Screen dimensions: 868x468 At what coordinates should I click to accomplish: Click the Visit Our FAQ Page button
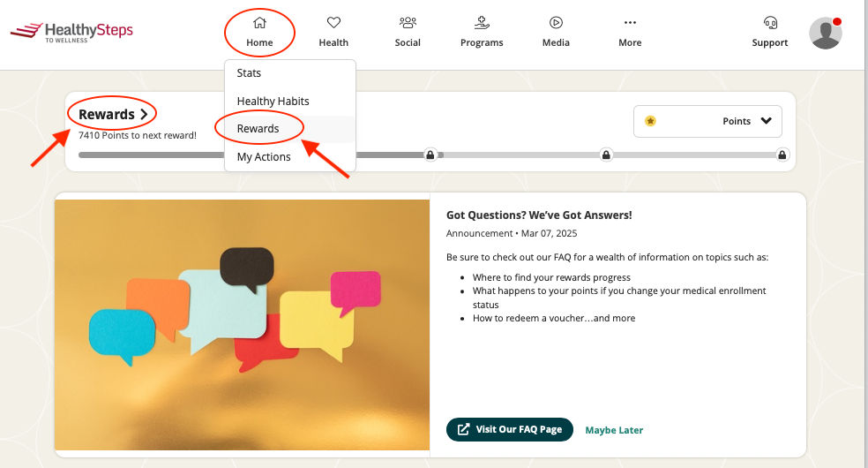(x=510, y=429)
